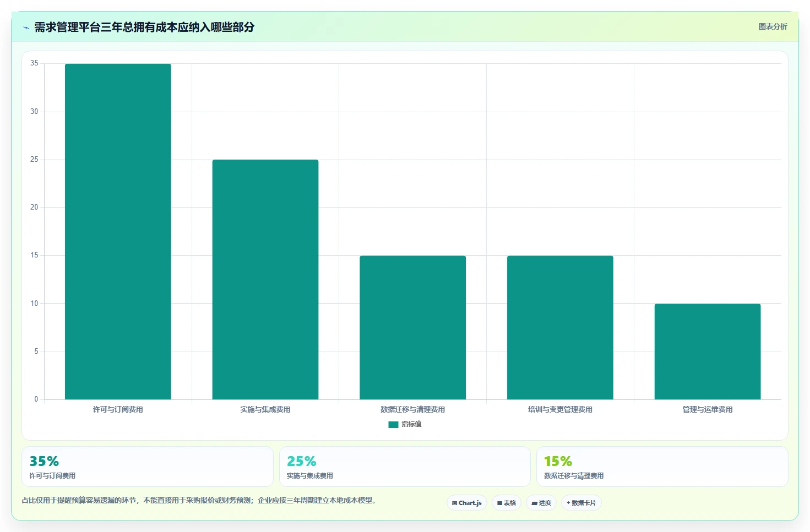Click the y-axis value 25
810x532 pixels.
(x=34, y=160)
